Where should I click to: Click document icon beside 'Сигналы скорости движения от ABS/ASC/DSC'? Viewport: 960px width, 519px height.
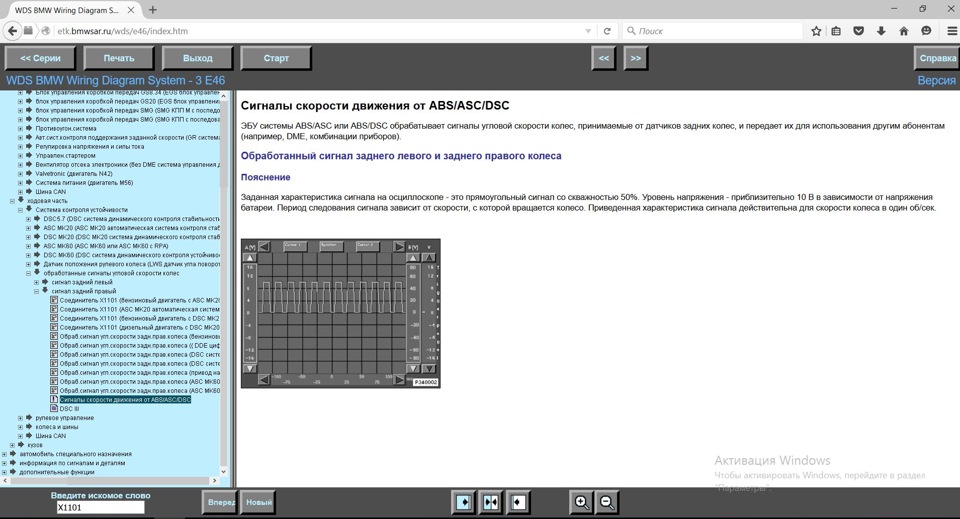(54, 400)
